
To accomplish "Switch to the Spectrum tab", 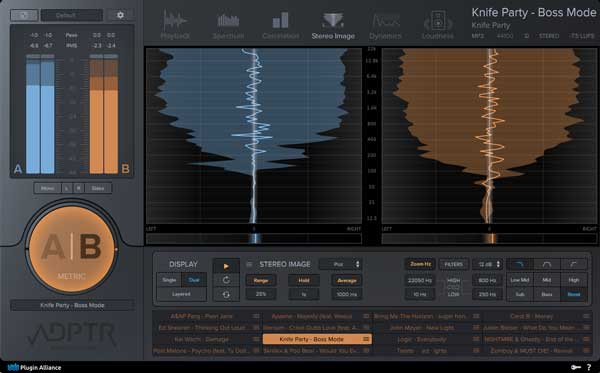I will pyautogui.click(x=228, y=24).
